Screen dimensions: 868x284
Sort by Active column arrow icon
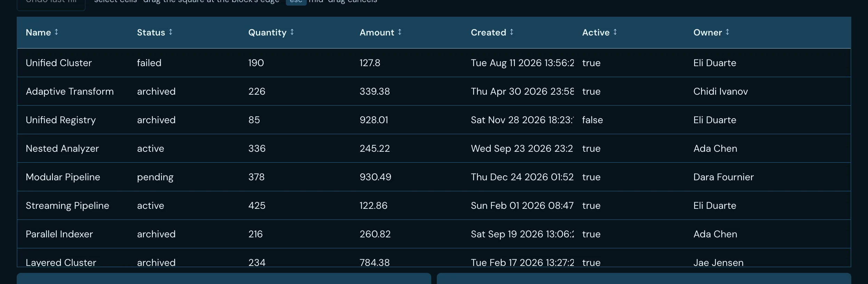click(x=615, y=32)
